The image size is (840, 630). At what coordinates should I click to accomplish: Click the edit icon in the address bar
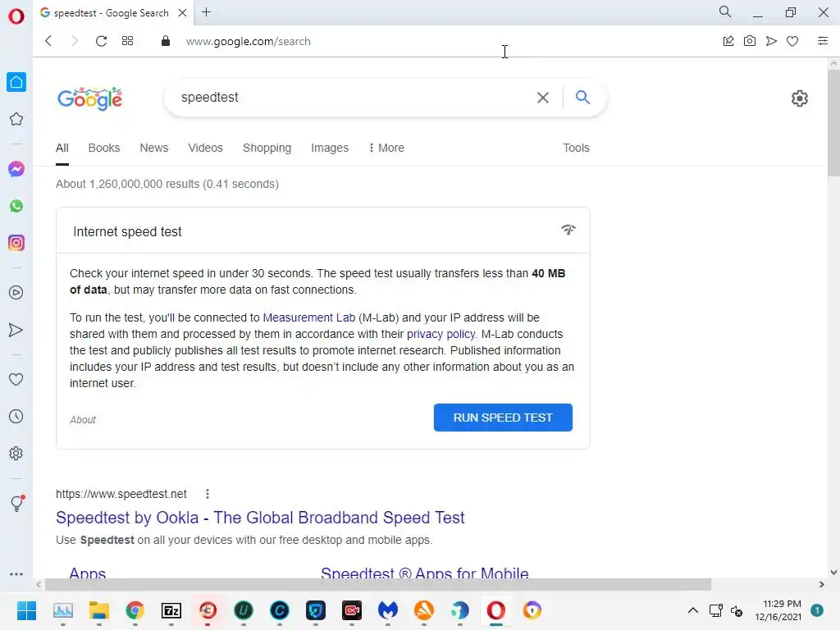tap(728, 41)
